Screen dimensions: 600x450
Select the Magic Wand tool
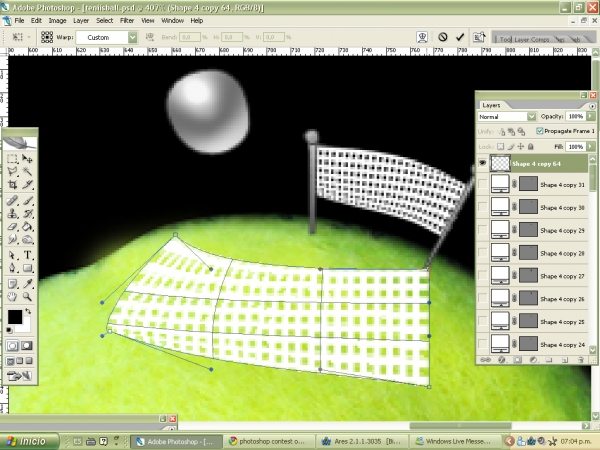(27, 171)
